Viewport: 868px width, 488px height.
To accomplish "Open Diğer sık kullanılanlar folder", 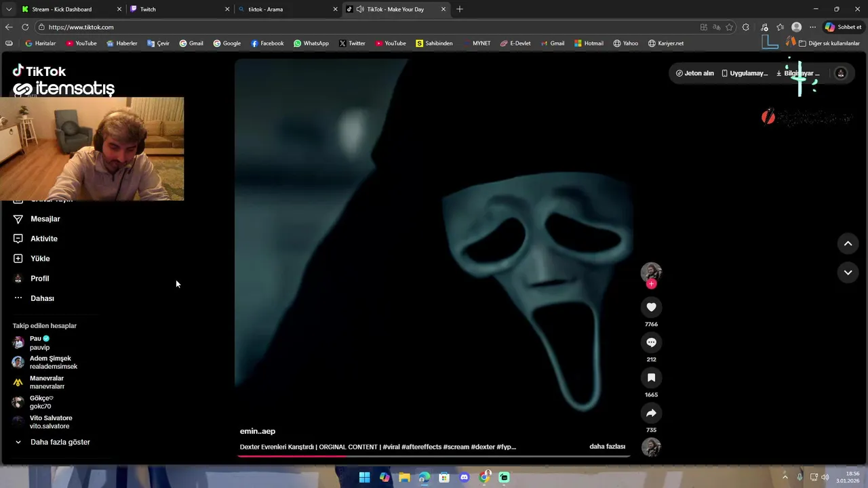I will (x=829, y=43).
